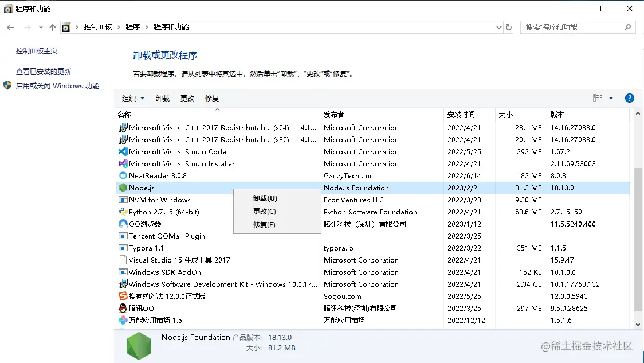Select the Microsoft Visual Studio Code name
This screenshot has height=363, width=644.
tap(178, 152)
